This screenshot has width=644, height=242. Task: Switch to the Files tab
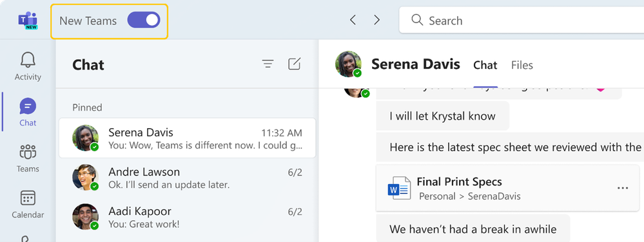522,65
